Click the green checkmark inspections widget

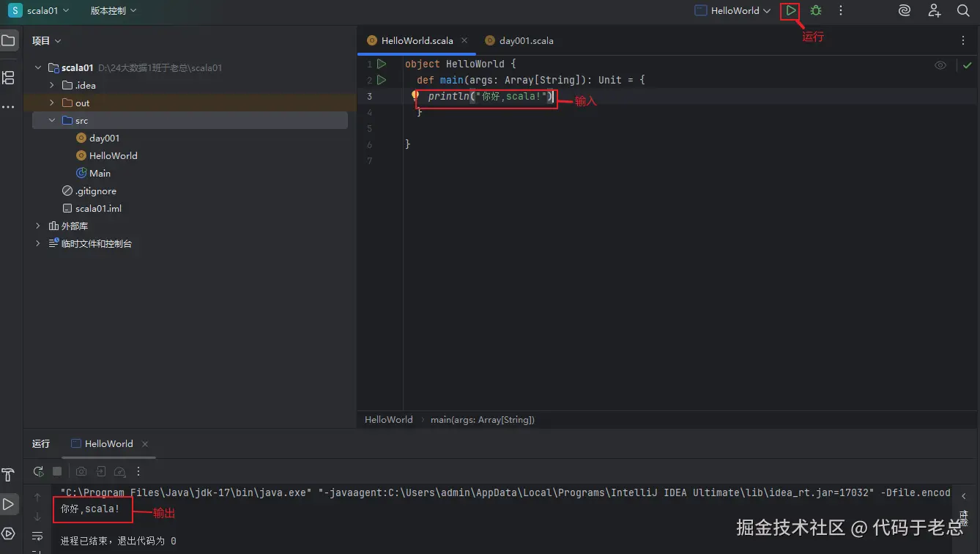[968, 65]
